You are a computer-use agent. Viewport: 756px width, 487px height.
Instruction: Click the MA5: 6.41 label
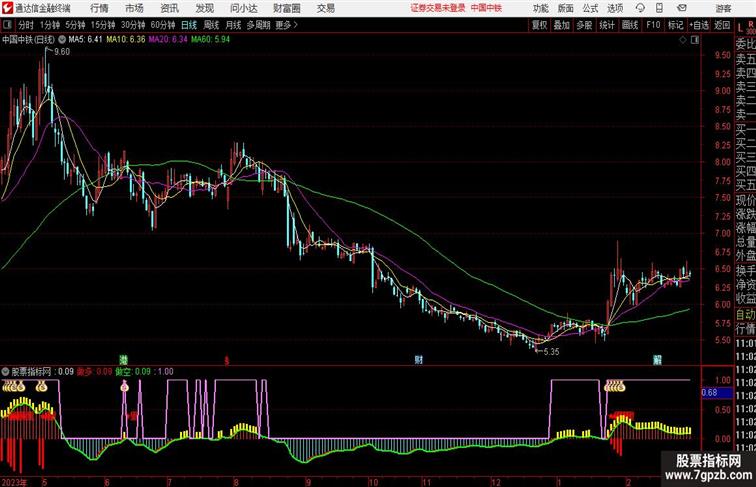coord(85,40)
